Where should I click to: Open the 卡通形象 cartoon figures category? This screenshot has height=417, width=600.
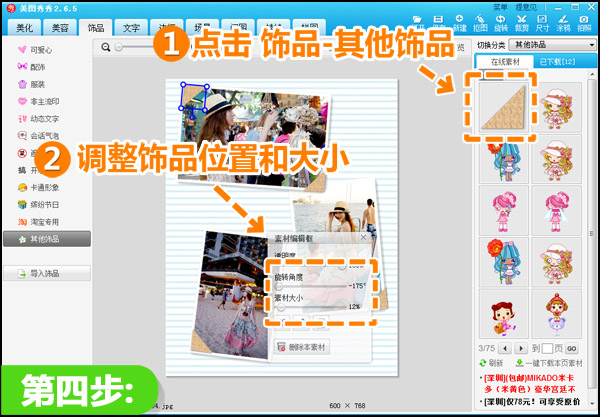[44, 186]
